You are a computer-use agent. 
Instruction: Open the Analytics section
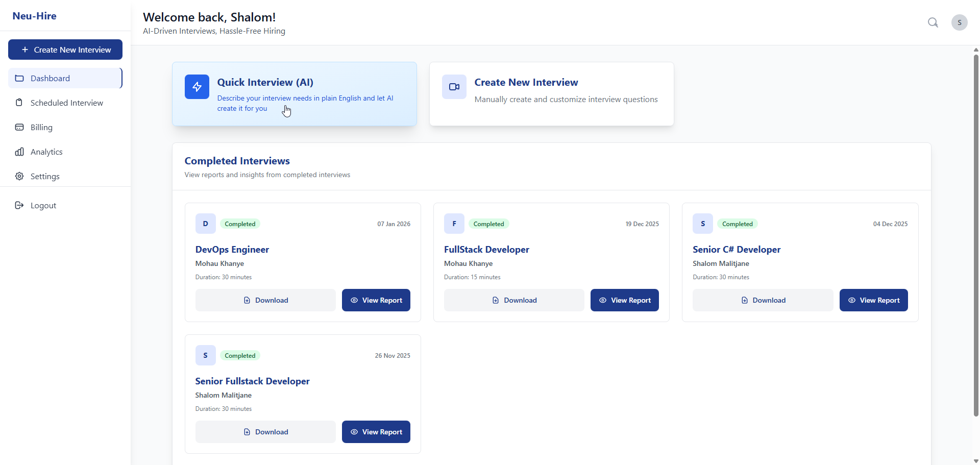47,152
